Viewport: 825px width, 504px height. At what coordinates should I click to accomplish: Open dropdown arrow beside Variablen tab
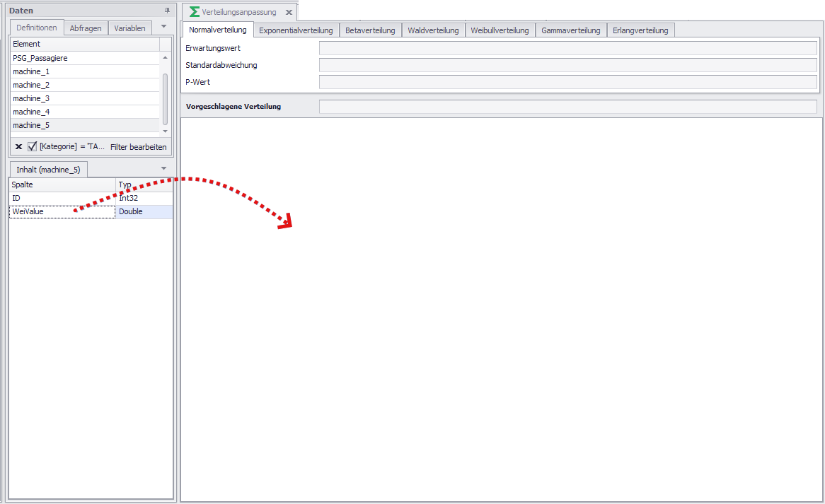pos(163,27)
